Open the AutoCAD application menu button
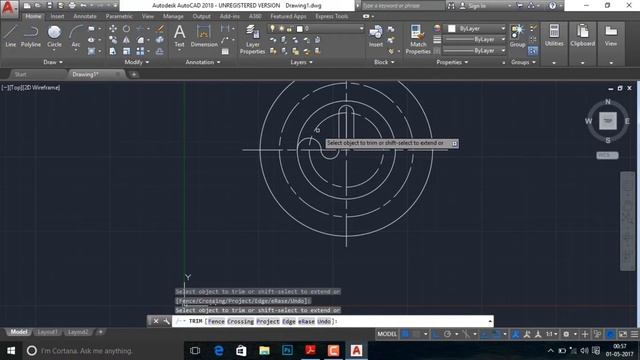 [x=9, y=9]
